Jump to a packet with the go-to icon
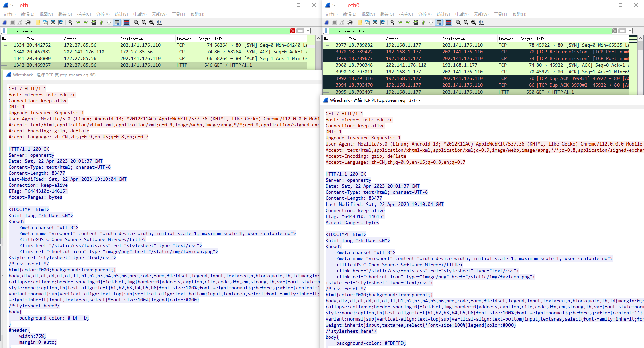The height and width of the screenshot is (348, 644). click(94, 22)
